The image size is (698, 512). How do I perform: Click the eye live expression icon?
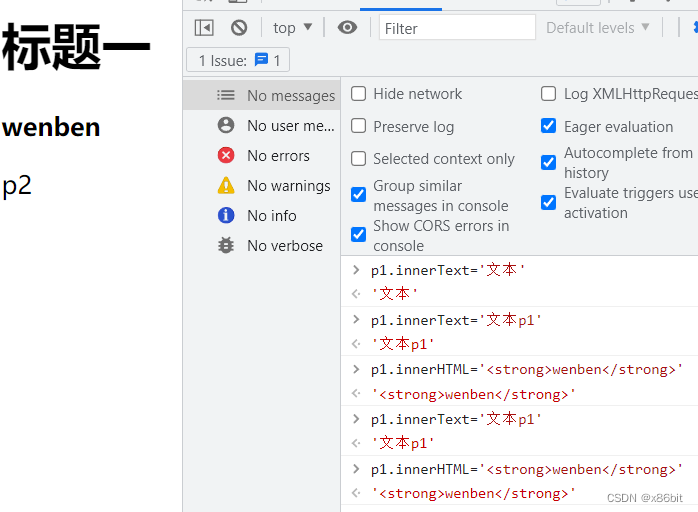347,28
